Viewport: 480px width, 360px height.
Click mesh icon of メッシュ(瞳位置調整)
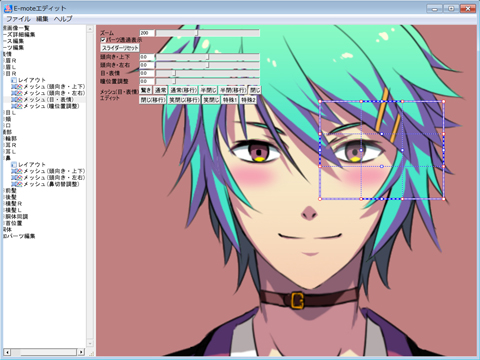pyautogui.click(x=17, y=106)
